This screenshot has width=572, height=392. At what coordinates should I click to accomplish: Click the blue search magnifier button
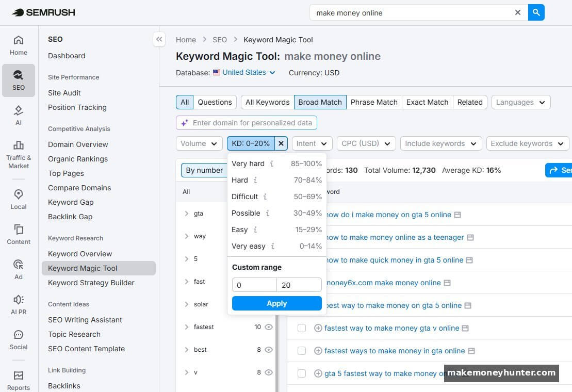click(x=536, y=12)
